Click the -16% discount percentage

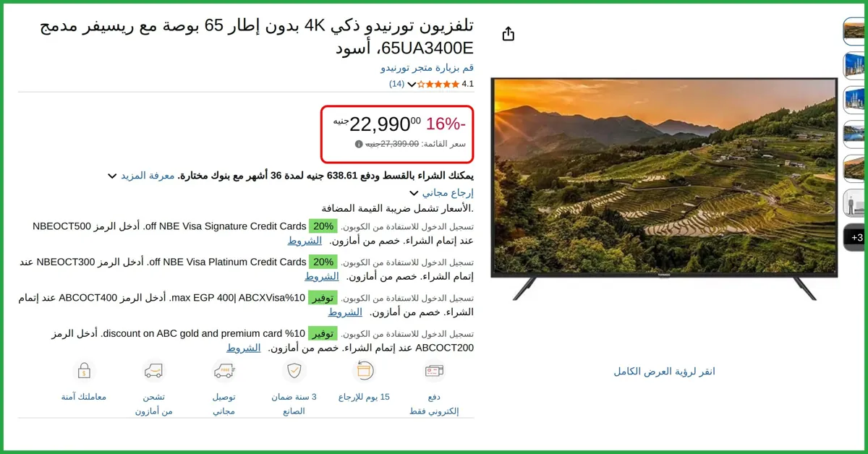pyautogui.click(x=446, y=124)
